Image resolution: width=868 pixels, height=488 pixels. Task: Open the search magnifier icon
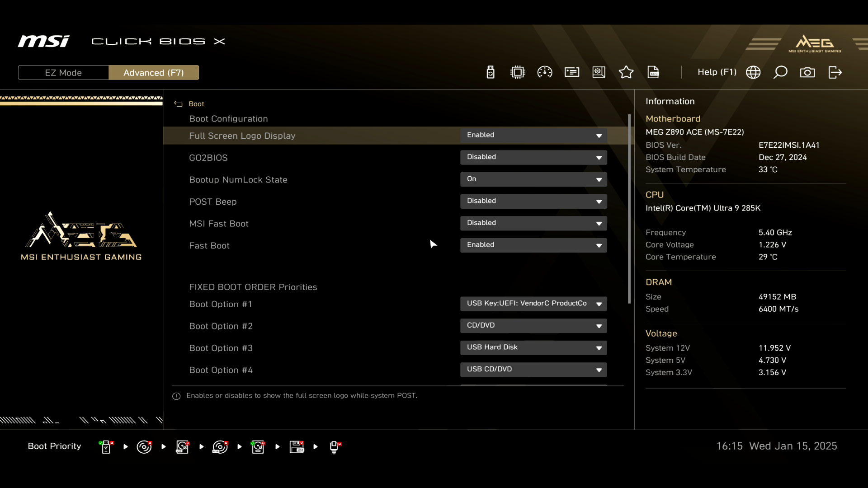(780, 72)
